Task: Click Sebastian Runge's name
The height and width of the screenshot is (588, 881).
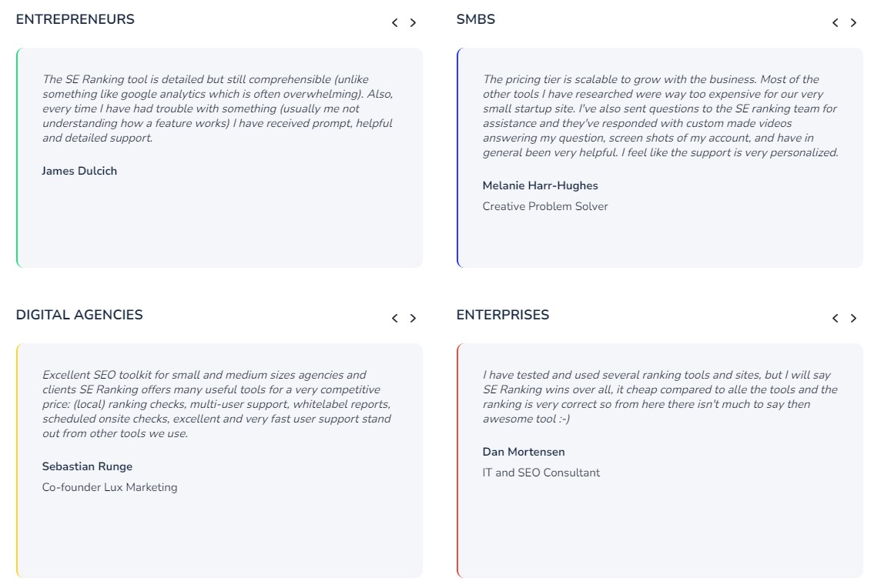Action: click(x=87, y=466)
